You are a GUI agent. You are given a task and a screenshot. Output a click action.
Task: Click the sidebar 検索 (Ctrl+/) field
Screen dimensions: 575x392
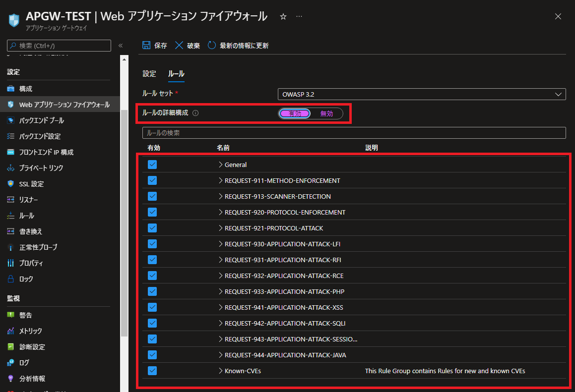pos(59,46)
